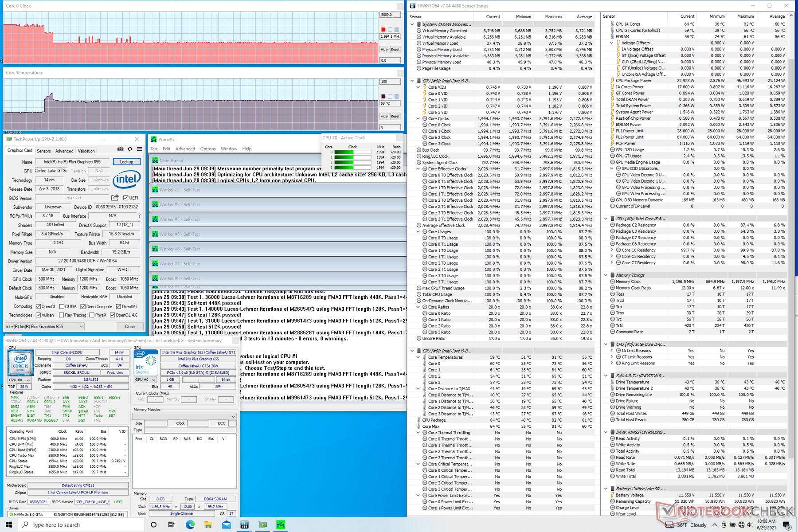This screenshot has width=798, height=532.
Task: Toggle the CUDA checkbox
Action: point(62,306)
